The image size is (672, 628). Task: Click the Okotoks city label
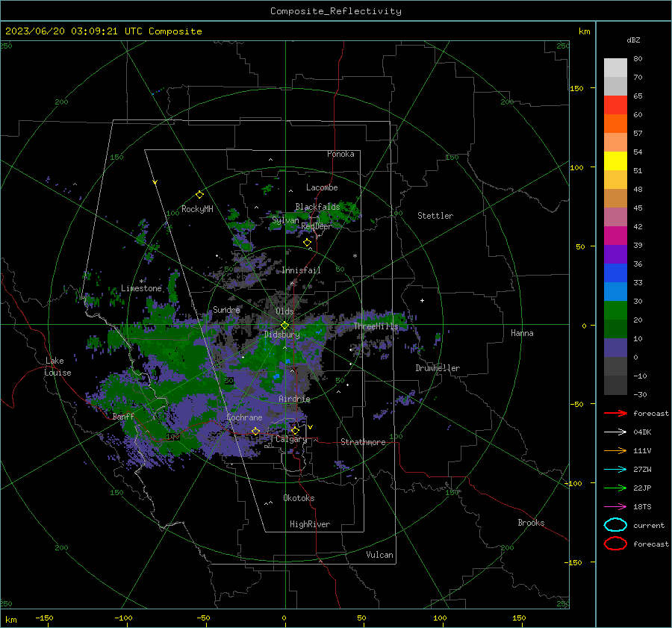point(299,498)
